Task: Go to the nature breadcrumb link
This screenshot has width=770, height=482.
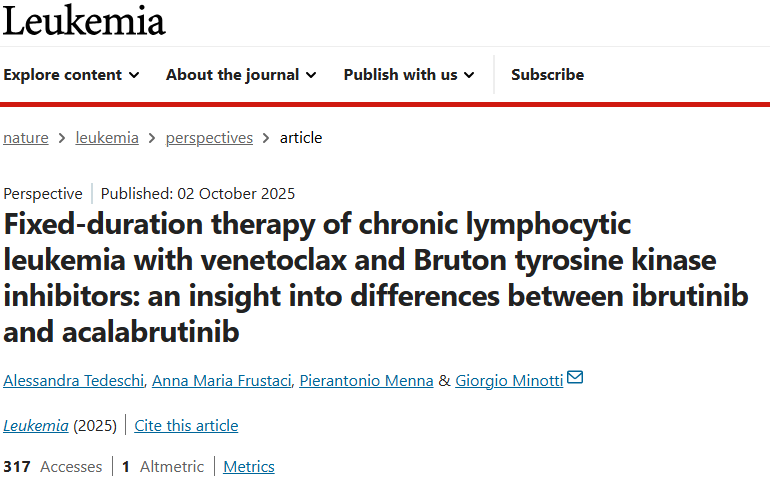Action: [x=26, y=138]
